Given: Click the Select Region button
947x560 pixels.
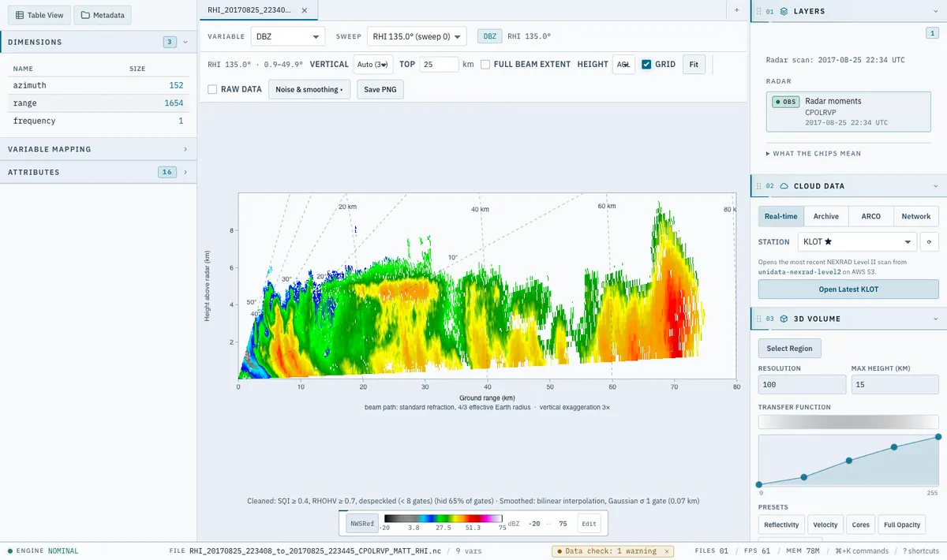Looking at the screenshot, I should (x=790, y=349).
